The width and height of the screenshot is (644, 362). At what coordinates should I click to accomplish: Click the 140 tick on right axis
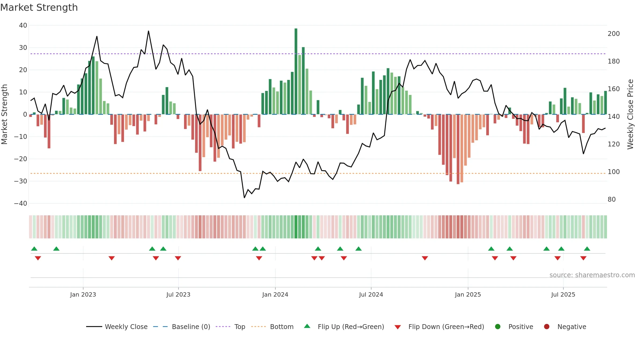pyautogui.click(x=614, y=117)
